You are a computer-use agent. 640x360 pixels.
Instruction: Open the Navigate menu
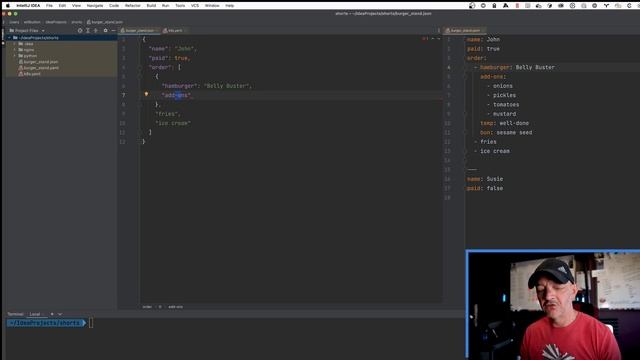click(x=95, y=6)
